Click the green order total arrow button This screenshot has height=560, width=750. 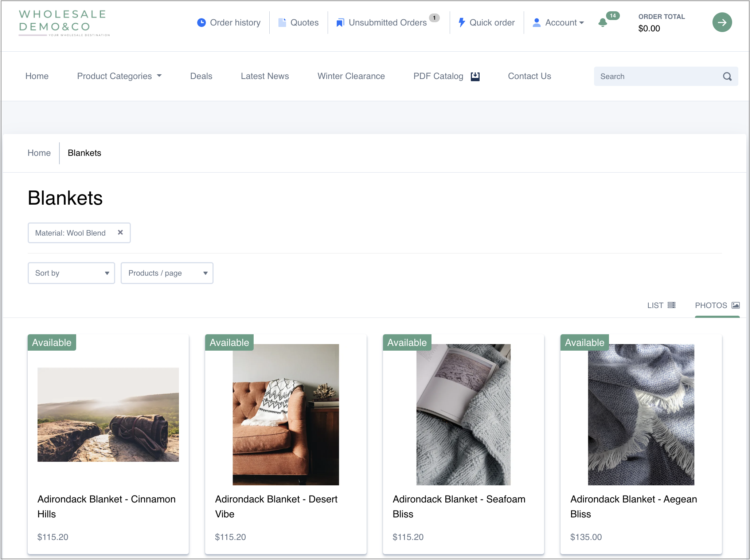coord(722,23)
